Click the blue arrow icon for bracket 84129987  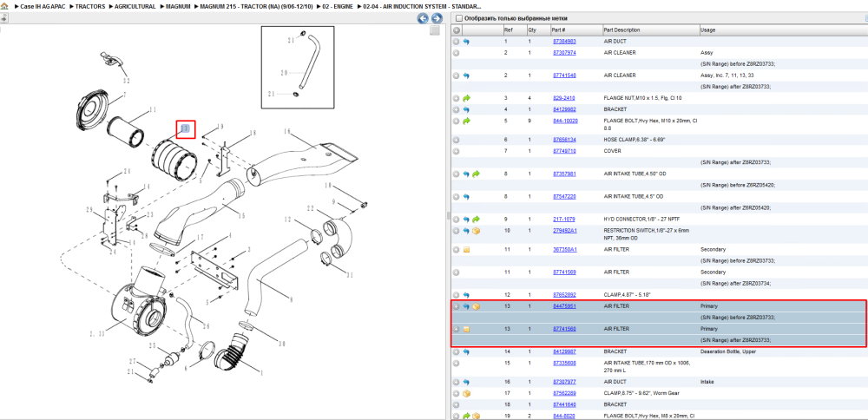coord(466,352)
